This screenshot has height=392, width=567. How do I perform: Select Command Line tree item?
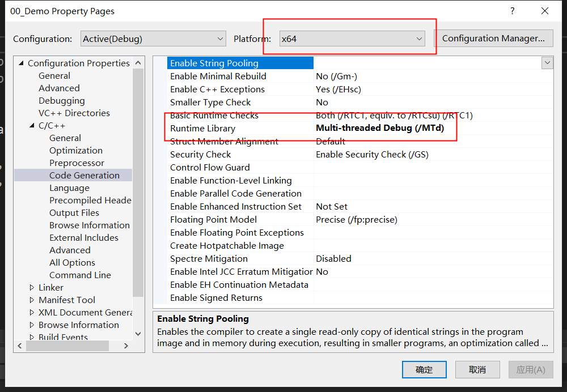click(81, 275)
